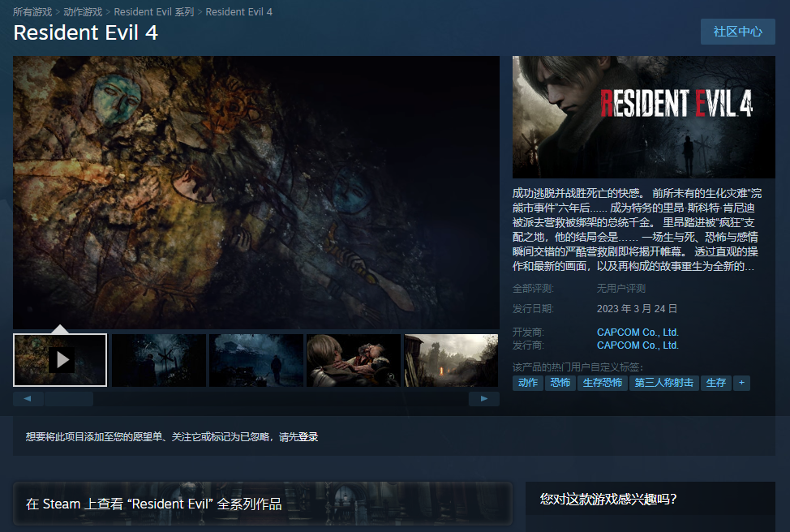Play the video trailer thumbnail
Viewport: 790px width, 532px height.
pyautogui.click(x=60, y=359)
